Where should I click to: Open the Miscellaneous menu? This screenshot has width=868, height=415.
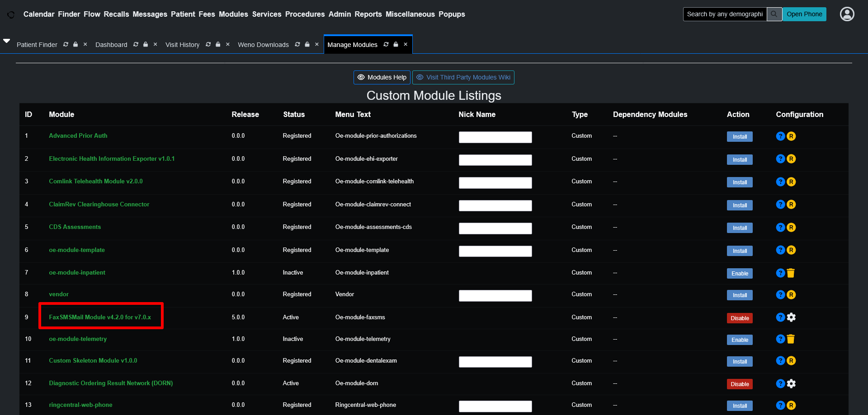click(x=410, y=14)
